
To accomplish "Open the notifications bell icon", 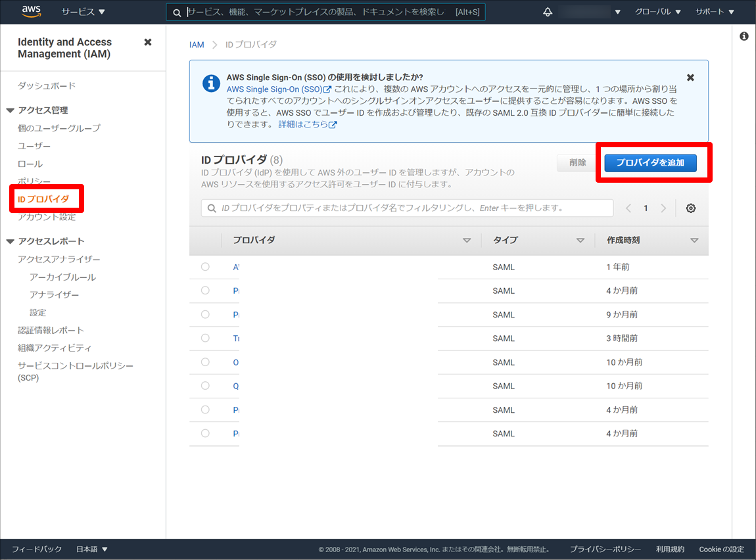I will coord(547,12).
